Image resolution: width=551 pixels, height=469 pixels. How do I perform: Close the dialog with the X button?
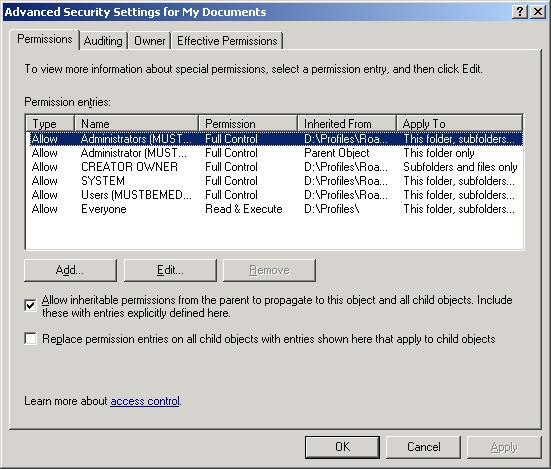(x=538, y=12)
